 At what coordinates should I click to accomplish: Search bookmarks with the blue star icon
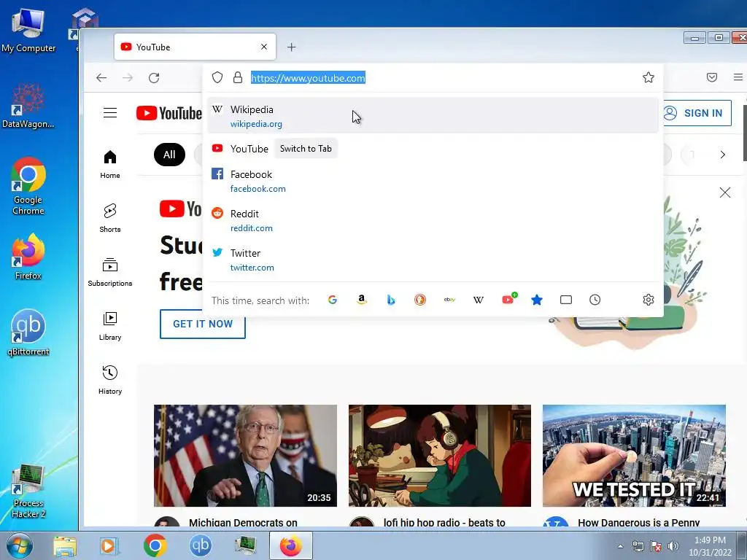click(x=537, y=300)
